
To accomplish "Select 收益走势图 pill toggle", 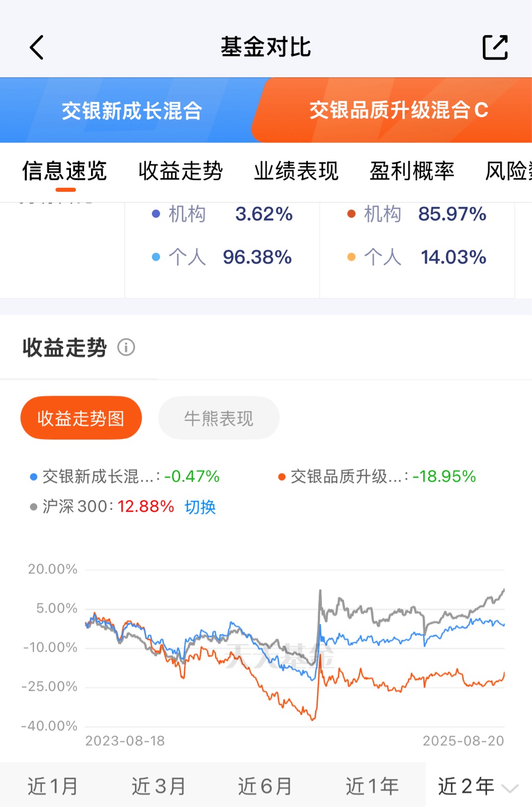I will coord(81,418).
